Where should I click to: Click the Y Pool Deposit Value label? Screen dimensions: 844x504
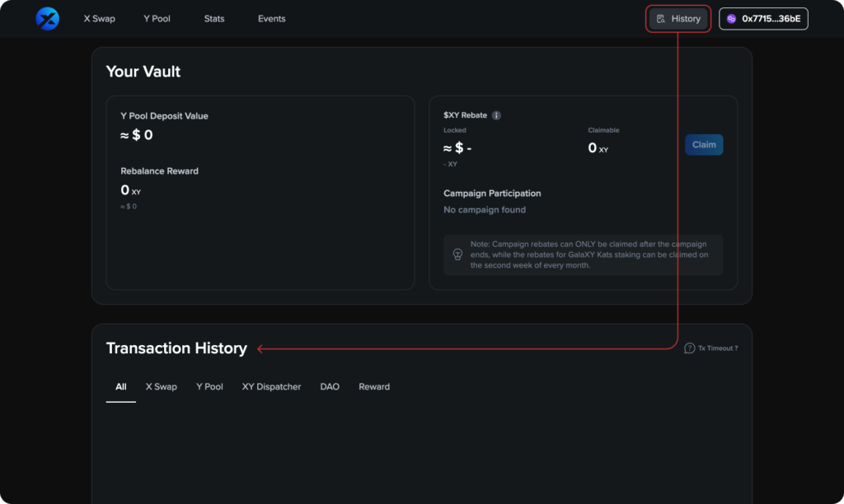click(x=164, y=116)
